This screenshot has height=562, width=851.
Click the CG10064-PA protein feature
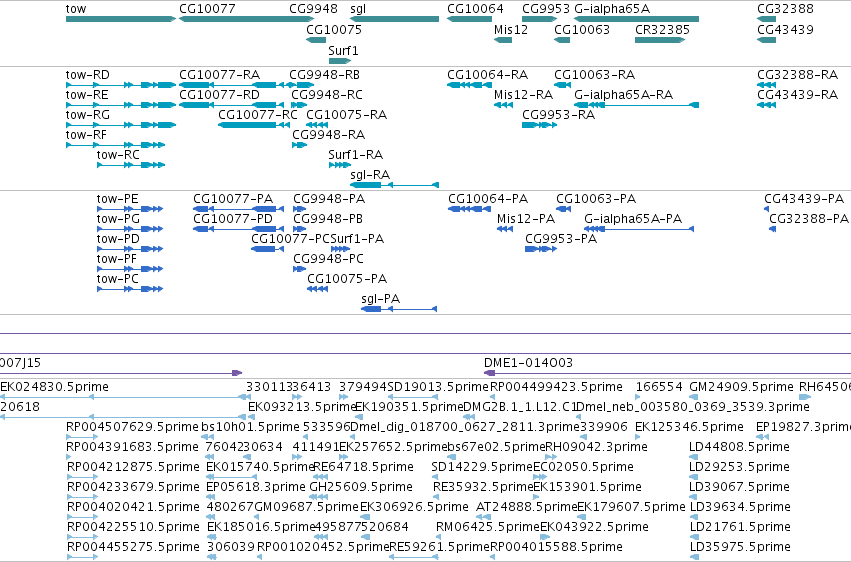[x=469, y=209]
